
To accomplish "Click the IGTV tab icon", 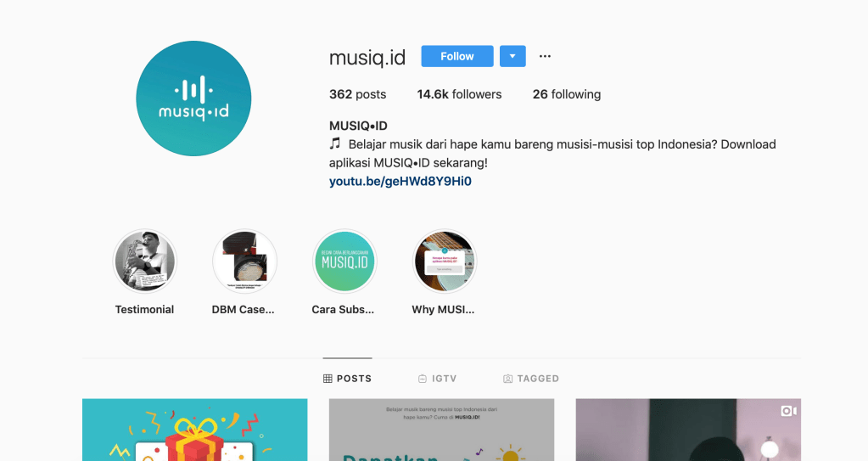I will point(423,379).
